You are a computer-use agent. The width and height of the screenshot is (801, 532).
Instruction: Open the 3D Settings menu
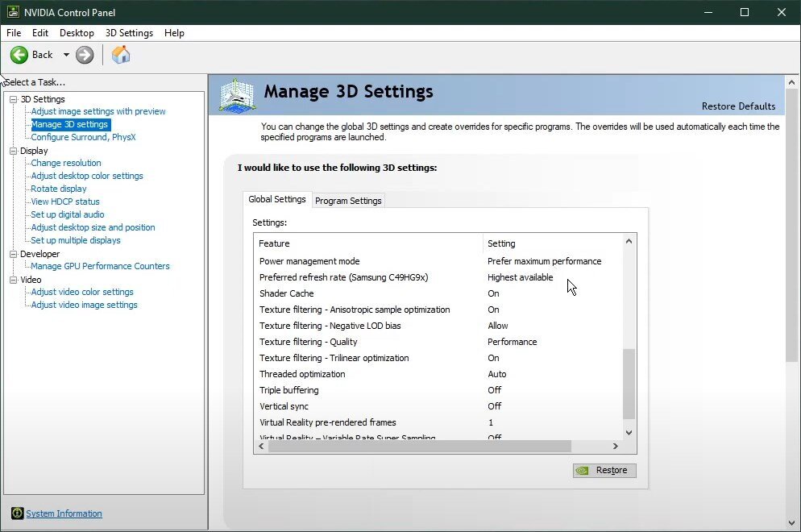click(129, 33)
